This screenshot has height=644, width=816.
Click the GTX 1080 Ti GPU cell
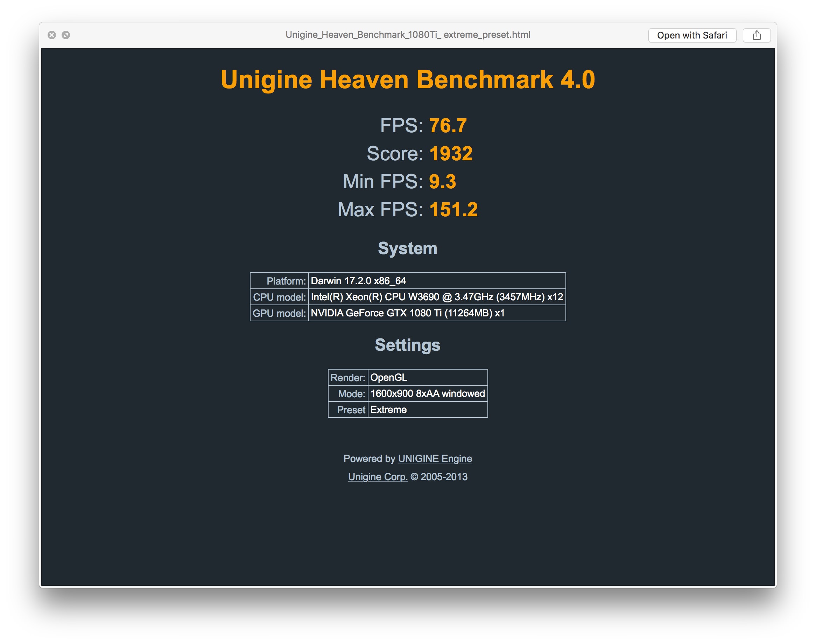[x=407, y=313]
